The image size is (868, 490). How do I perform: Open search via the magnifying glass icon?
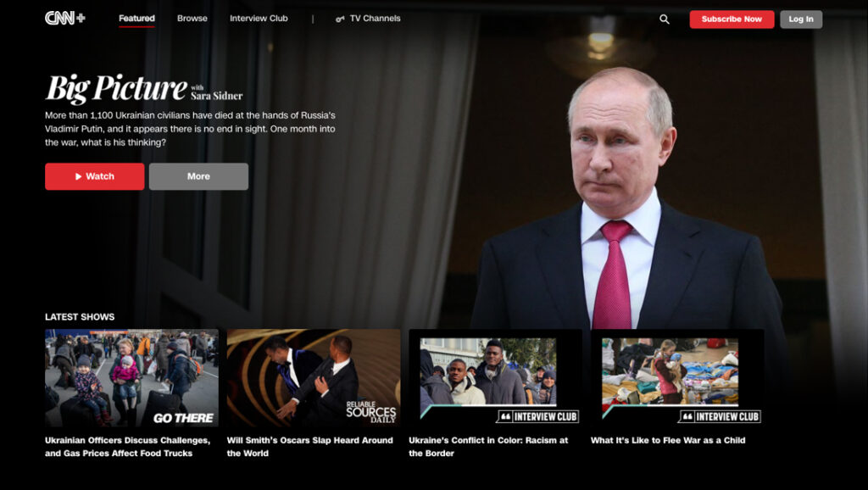click(x=665, y=18)
